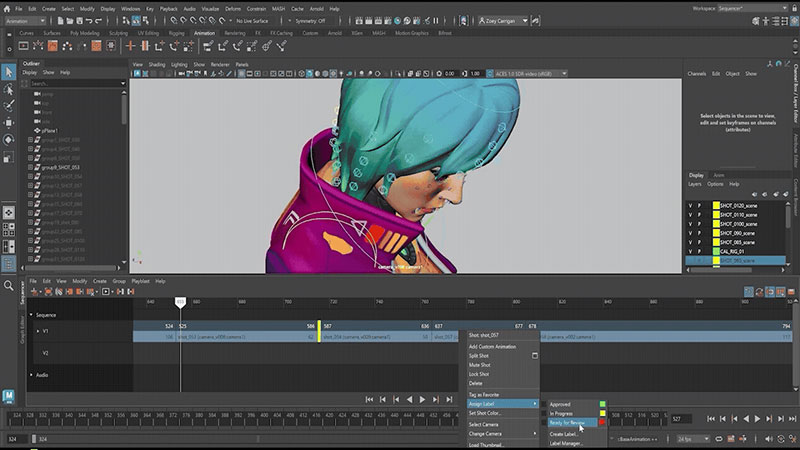Click the Sequencer playhead marker at 655

click(180, 302)
